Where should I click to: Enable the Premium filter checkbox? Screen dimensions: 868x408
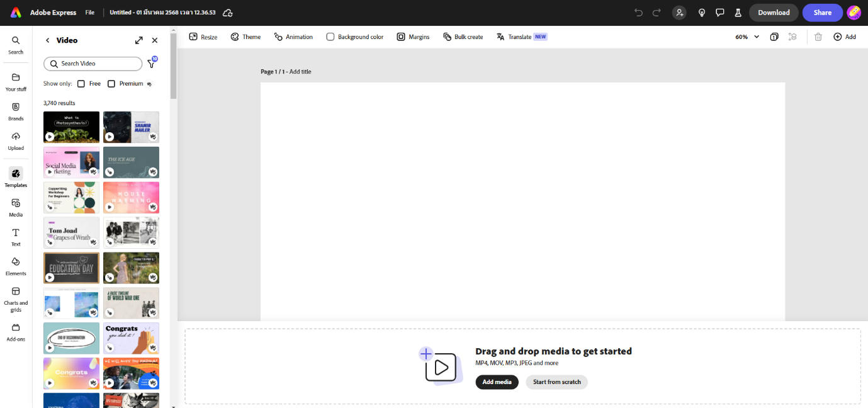[111, 84]
